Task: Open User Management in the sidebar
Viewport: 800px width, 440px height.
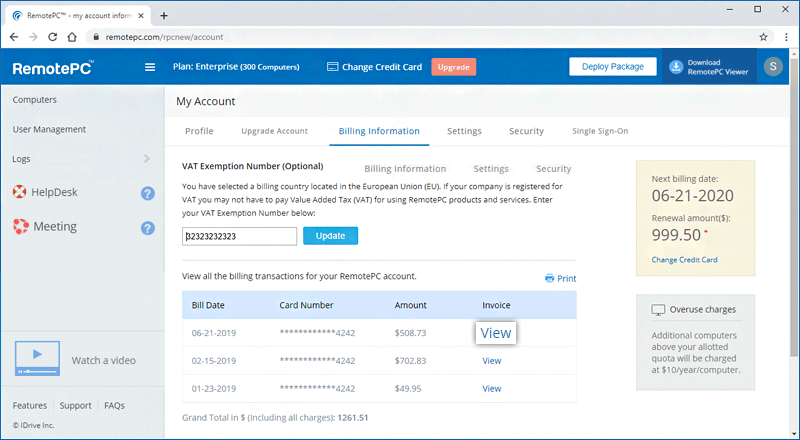Action: tap(49, 129)
